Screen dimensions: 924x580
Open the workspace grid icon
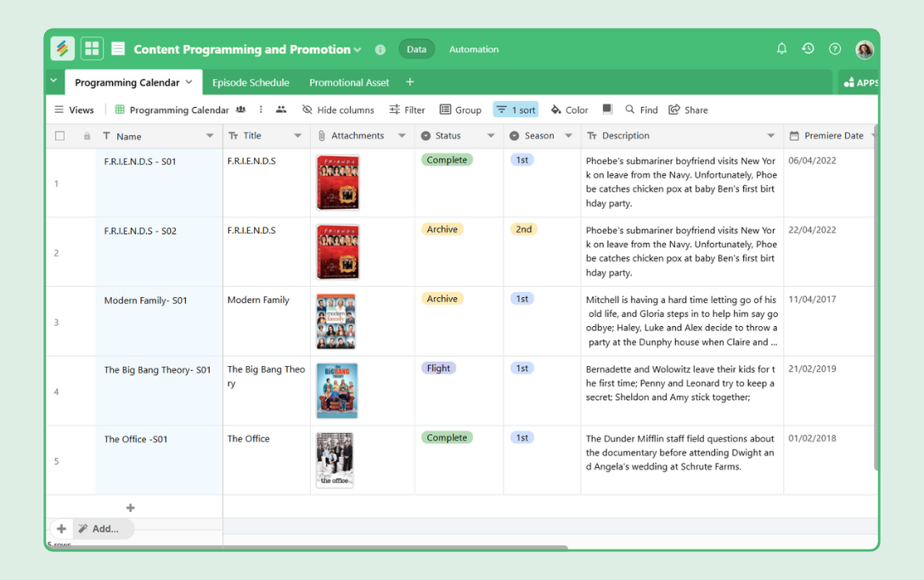[x=92, y=49]
